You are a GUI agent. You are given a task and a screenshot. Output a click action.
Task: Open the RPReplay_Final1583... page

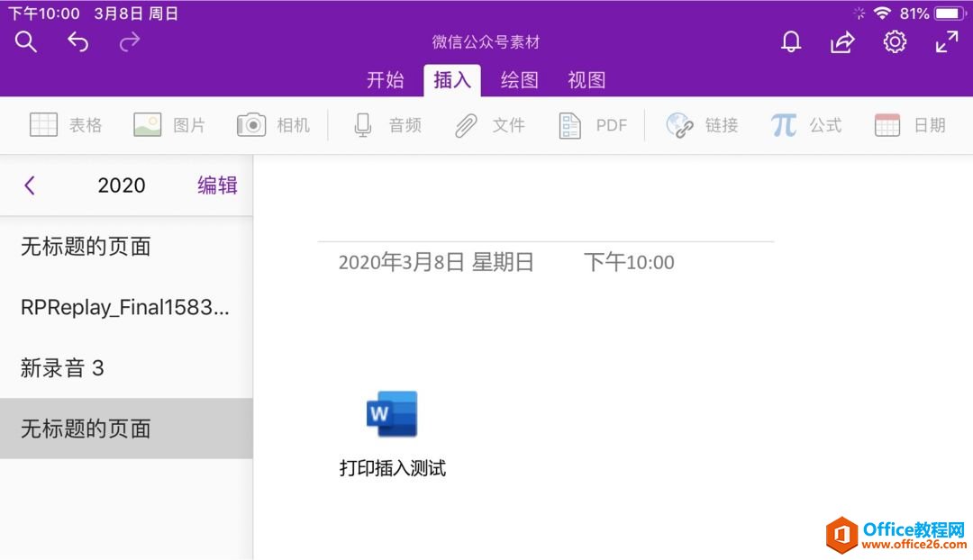pos(126,308)
